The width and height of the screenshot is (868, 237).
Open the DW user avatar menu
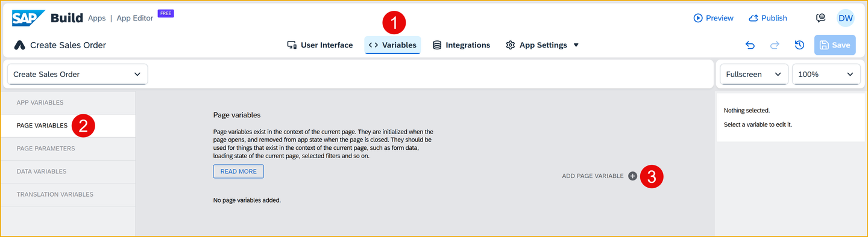tap(846, 18)
